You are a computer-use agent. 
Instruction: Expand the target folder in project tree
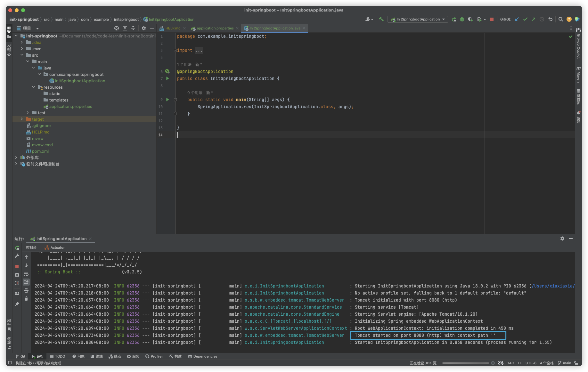click(22, 119)
